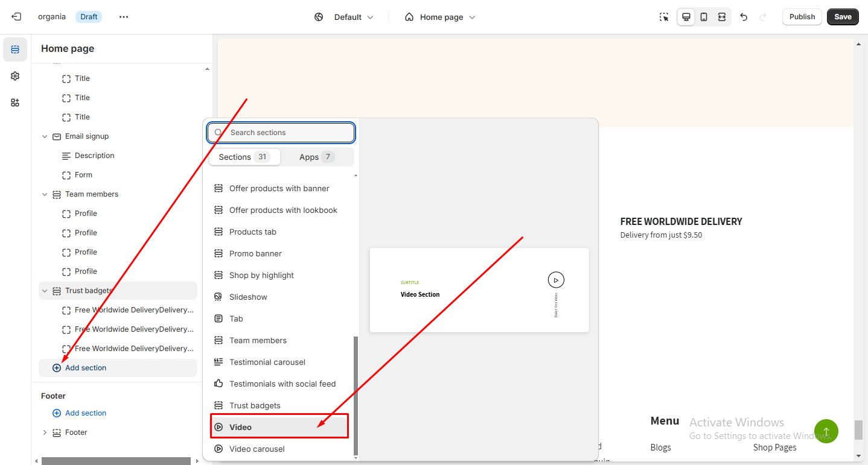Image resolution: width=868 pixels, height=465 pixels.
Task: Click the Video carousel play icon
Action: click(219, 449)
